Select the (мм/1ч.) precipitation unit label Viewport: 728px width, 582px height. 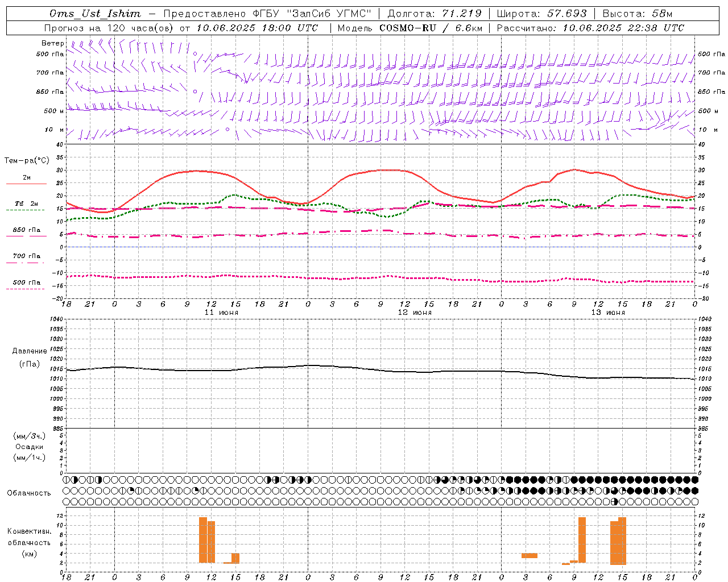[30, 458]
